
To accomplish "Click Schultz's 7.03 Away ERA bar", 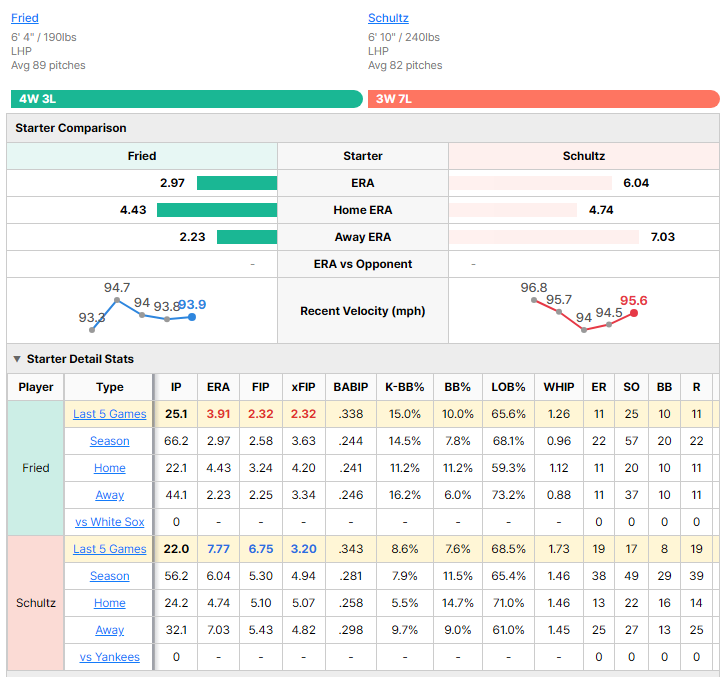I will click(x=544, y=237).
